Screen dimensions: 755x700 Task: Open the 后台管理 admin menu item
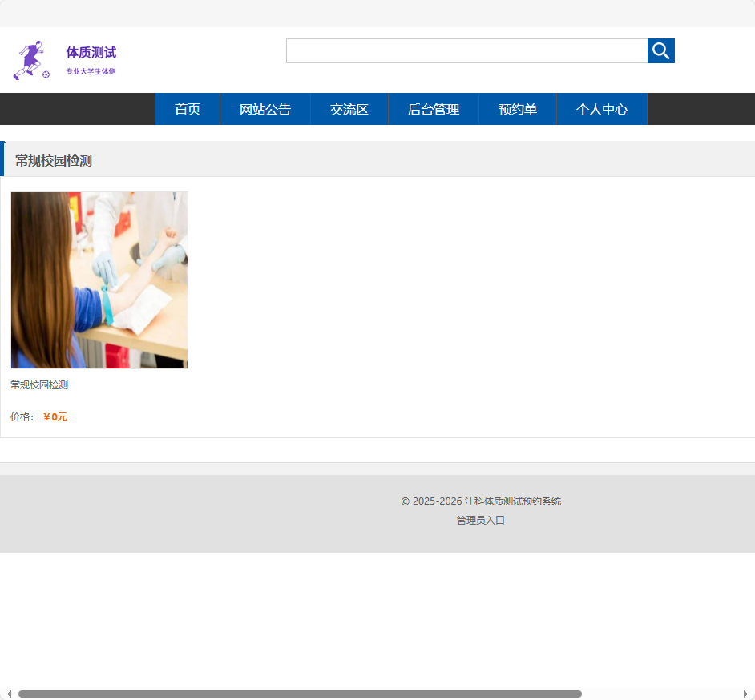point(433,109)
